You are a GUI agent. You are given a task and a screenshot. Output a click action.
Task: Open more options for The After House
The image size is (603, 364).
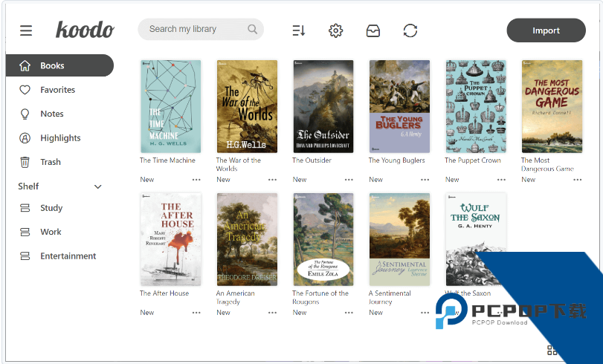[196, 313]
